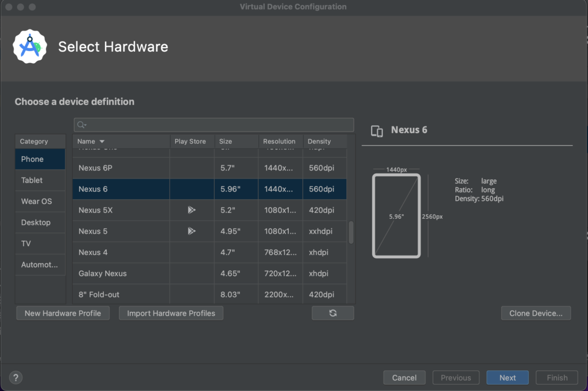Sort the list by the Name column arrow
The width and height of the screenshot is (588, 391).
[x=102, y=141]
